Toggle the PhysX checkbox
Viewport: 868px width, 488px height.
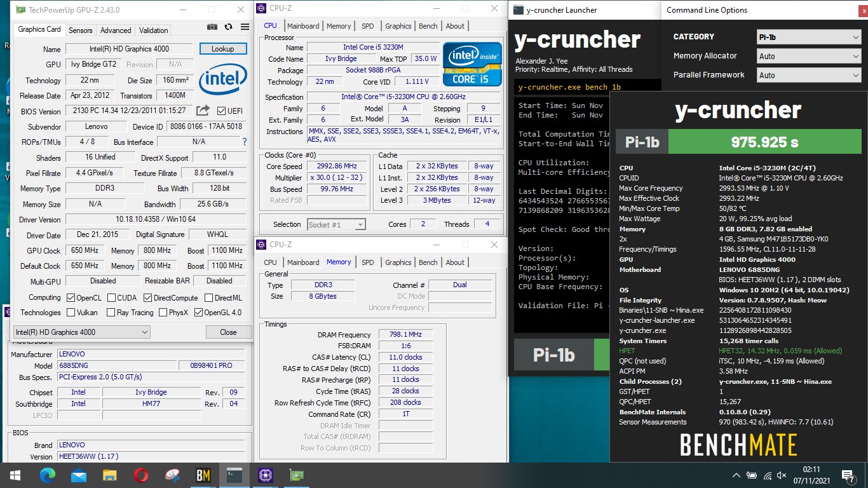tap(163, 313)
